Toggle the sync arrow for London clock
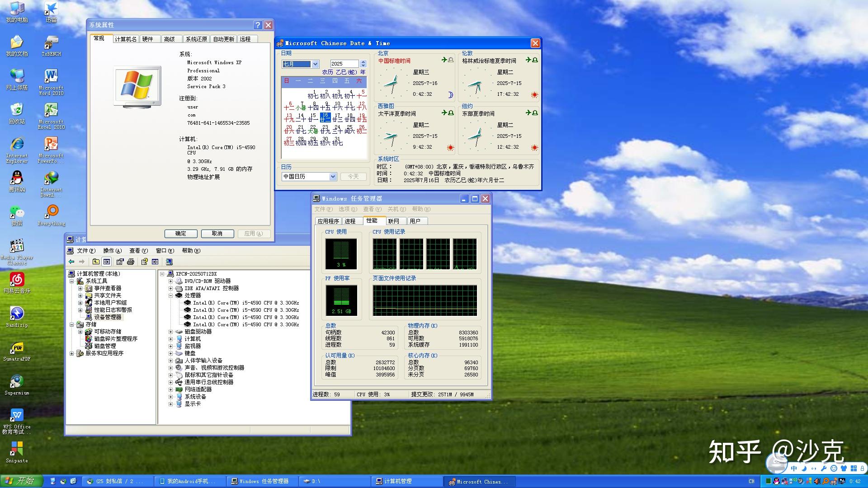 pyautogui.click(x=528, y=60)
